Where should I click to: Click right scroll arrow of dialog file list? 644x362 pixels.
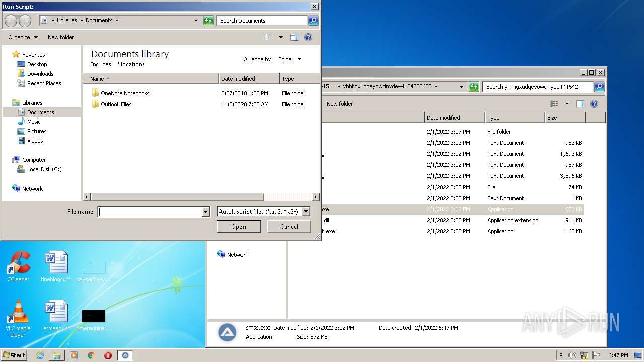(316, 197)
